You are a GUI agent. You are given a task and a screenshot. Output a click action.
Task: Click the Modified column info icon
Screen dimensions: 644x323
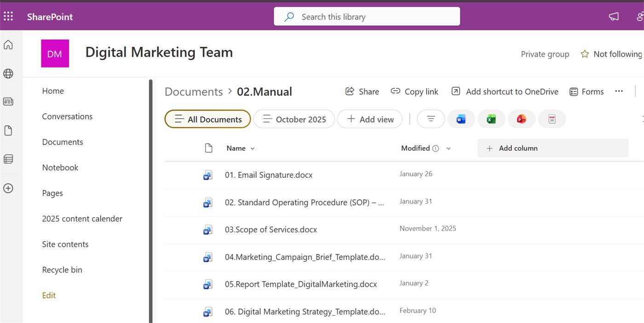click(436, 148)
